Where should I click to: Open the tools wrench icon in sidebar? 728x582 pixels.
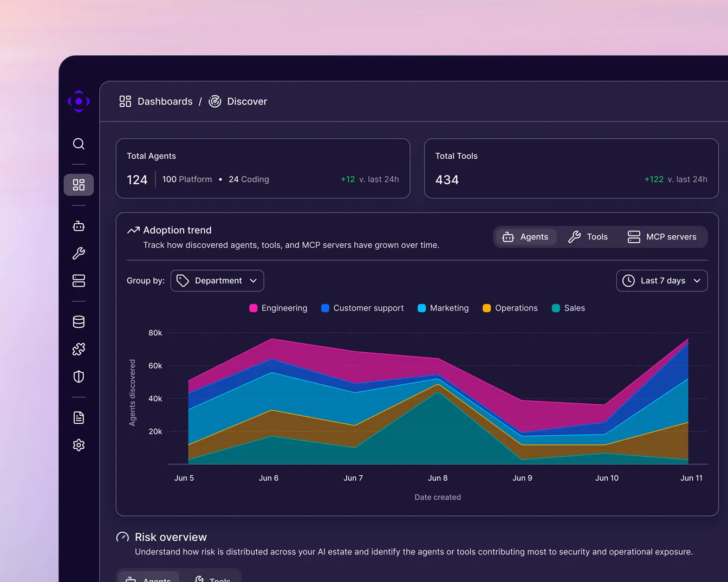pyautogui.click(x=79, y=254)
